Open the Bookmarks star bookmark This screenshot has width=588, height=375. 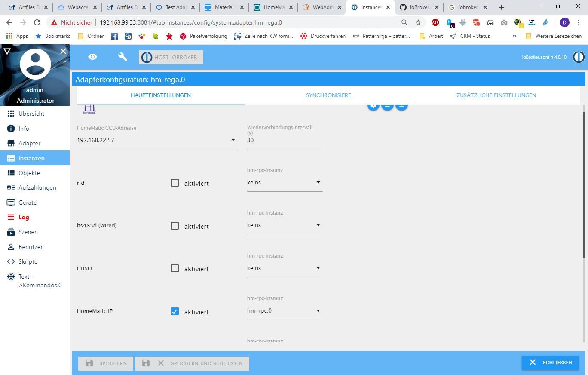(x=53, y=36)
